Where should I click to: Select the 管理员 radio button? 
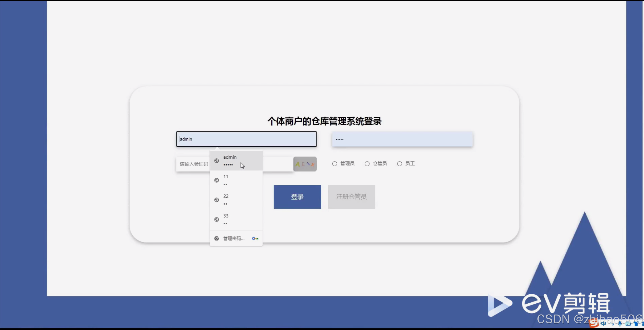click(x=335, y=164)
